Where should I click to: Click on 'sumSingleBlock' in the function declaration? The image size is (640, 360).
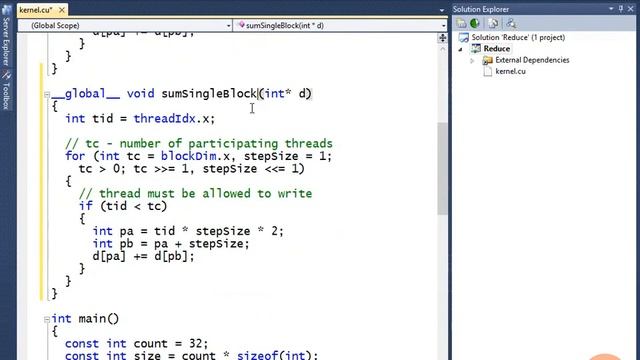[209, 93]
